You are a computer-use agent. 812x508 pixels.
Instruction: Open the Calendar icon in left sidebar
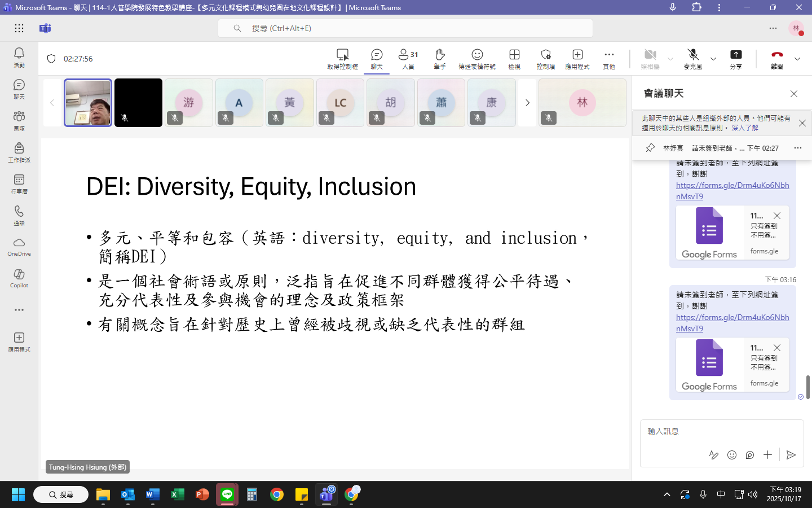19,183
